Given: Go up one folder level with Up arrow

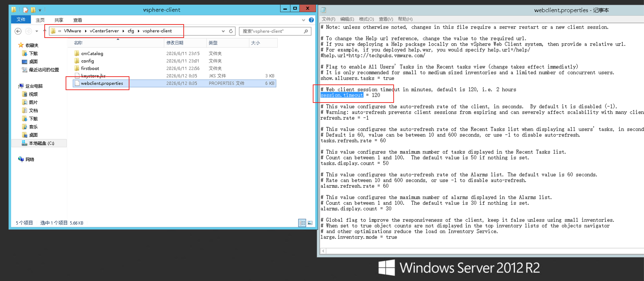Looking at the screenshot, I should click(x=45, y=31).
